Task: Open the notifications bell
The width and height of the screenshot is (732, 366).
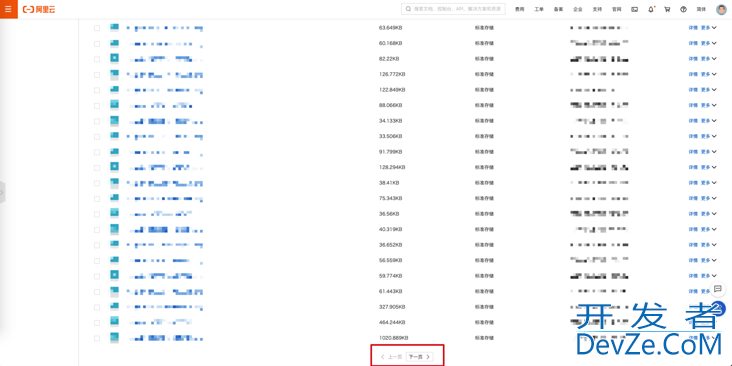Action: coord(651,9)
